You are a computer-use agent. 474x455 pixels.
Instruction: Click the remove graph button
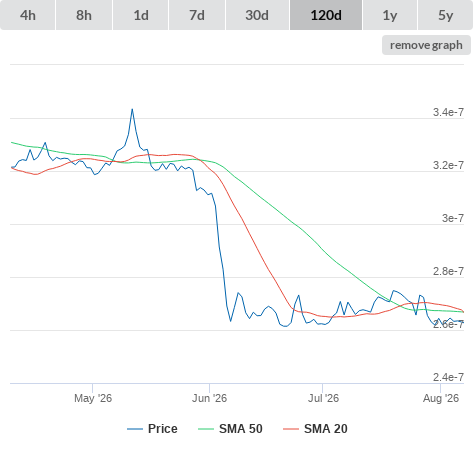(x=426, y=45)
